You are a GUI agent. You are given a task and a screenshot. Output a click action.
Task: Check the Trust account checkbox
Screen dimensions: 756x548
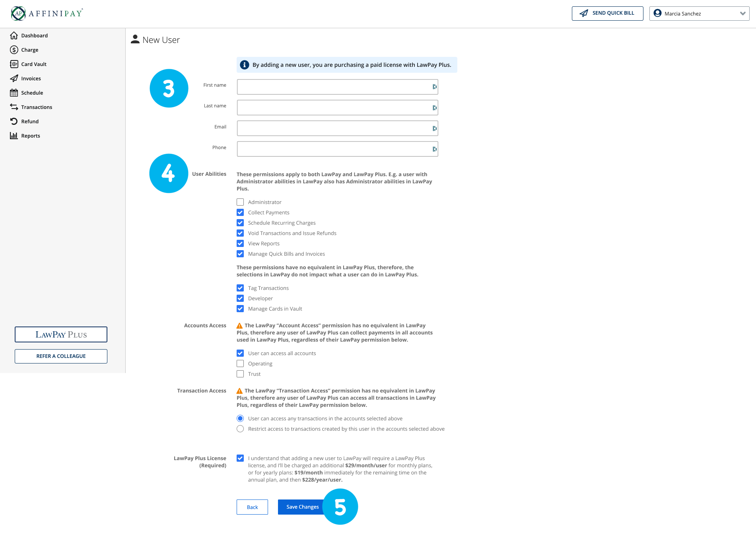click(240, 374)
